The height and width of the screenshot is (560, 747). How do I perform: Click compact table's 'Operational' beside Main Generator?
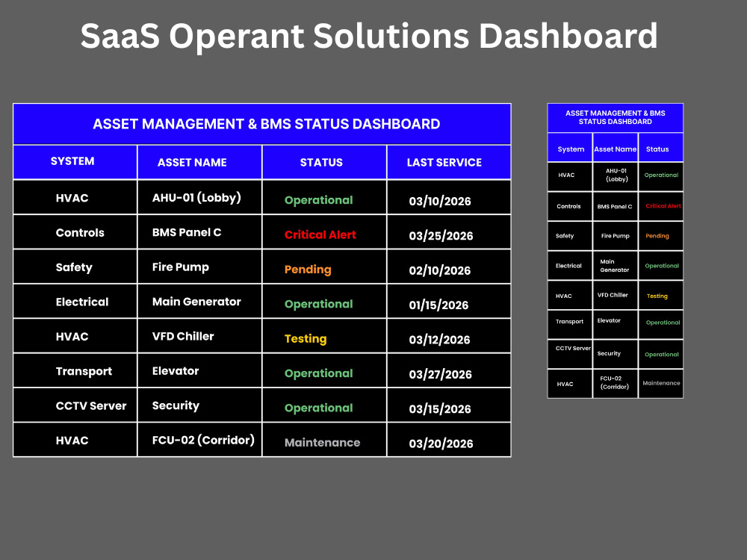click(x=662, y=266)
